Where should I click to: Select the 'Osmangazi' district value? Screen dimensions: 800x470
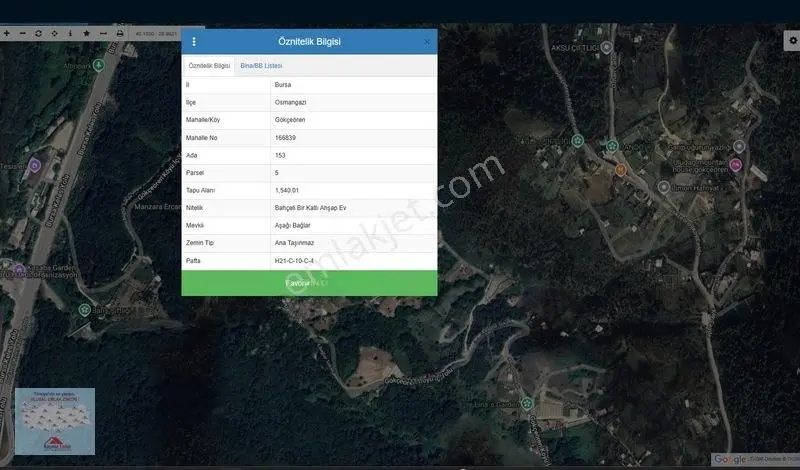pyautogui.click(x=290, y=103)
